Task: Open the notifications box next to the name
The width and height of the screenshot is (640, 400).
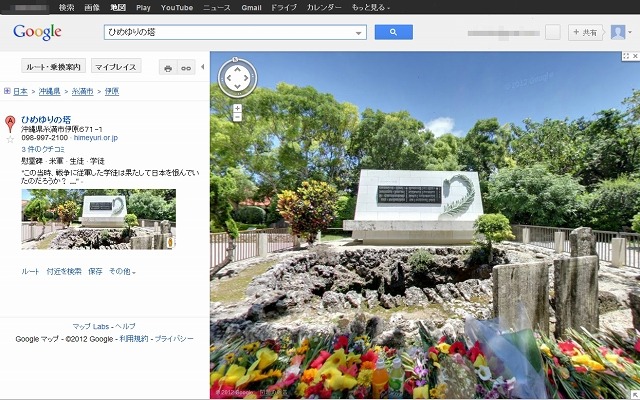Action: (553, 32)
